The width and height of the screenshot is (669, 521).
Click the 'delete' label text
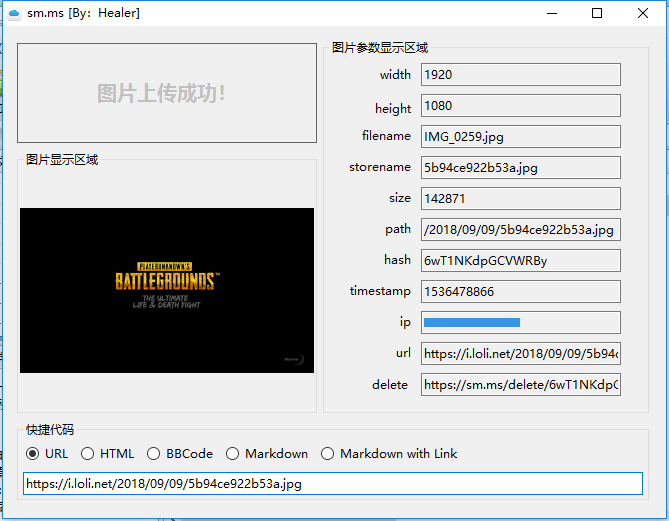pyautogui.click(x=390, y=384)
